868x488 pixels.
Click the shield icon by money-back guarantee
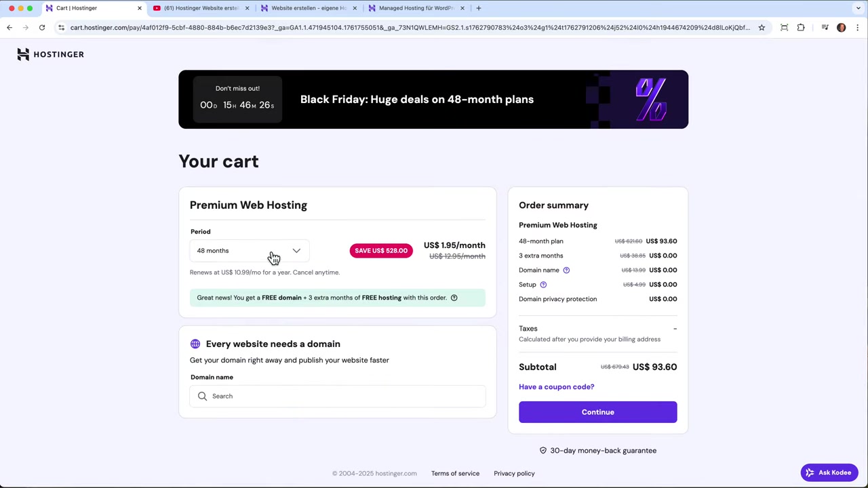[542, 451]
